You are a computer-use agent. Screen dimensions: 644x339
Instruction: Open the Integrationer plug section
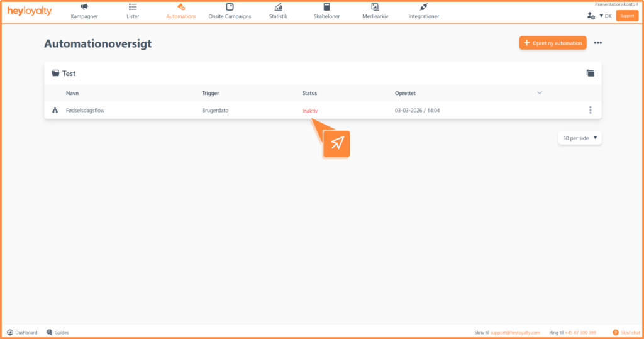(x=423, y=11)
